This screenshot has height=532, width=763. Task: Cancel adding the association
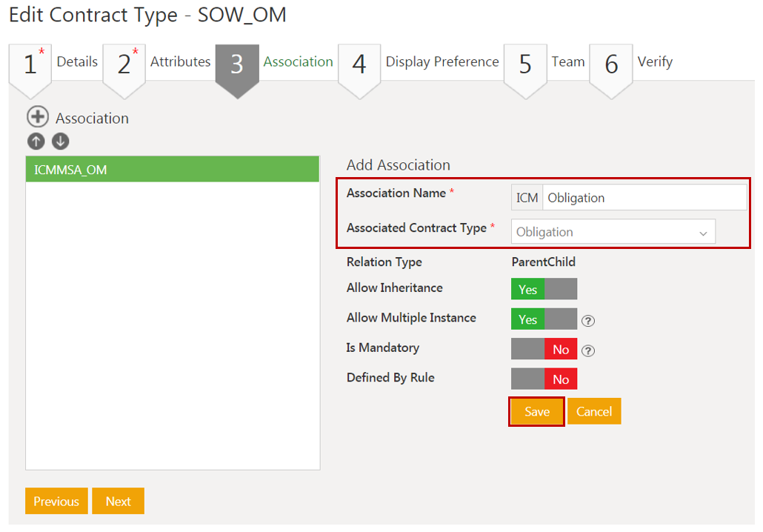tap(594, 412)
